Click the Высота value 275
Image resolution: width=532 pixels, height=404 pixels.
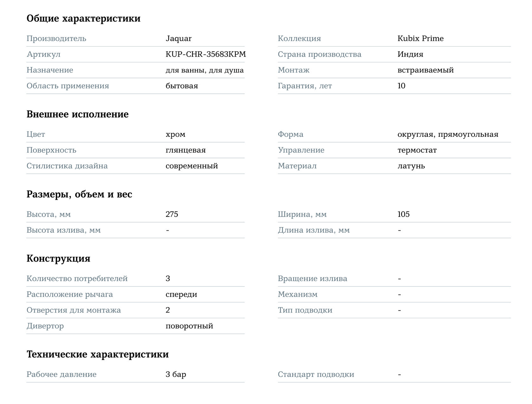pyautogui.click(x=172, y=214)
